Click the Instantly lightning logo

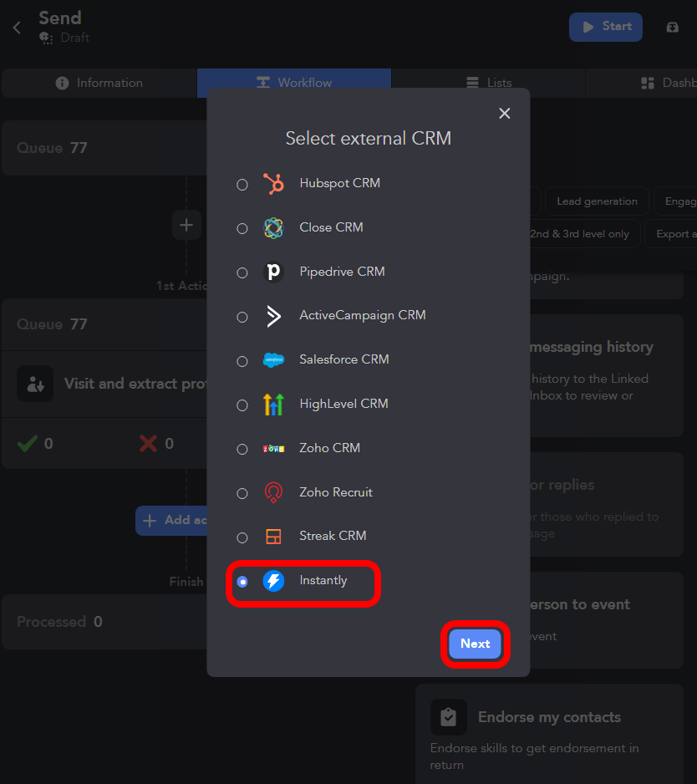pos(273,581)
